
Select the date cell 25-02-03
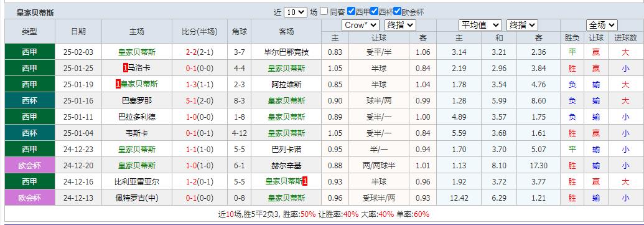pyautogui.click(x=78, y=52)
